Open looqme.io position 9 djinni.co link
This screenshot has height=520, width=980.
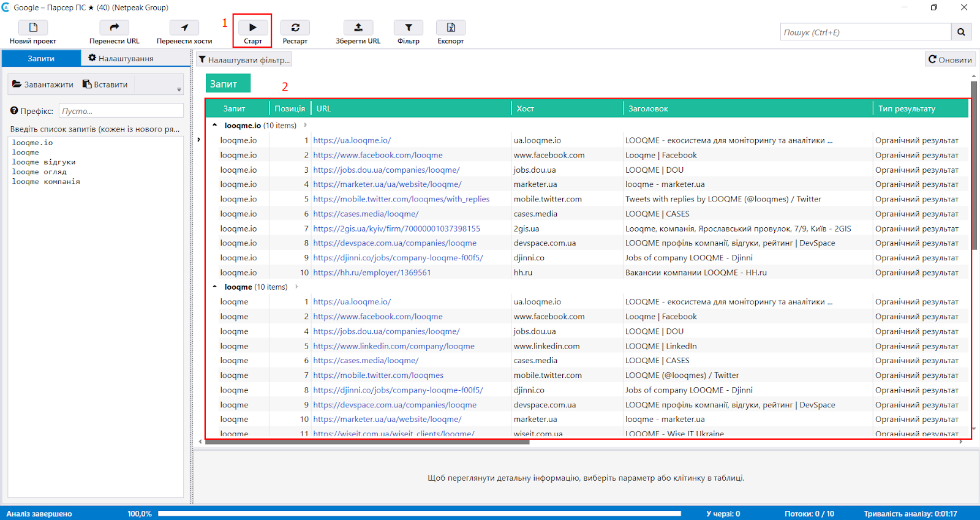click(x=398, y=258)
